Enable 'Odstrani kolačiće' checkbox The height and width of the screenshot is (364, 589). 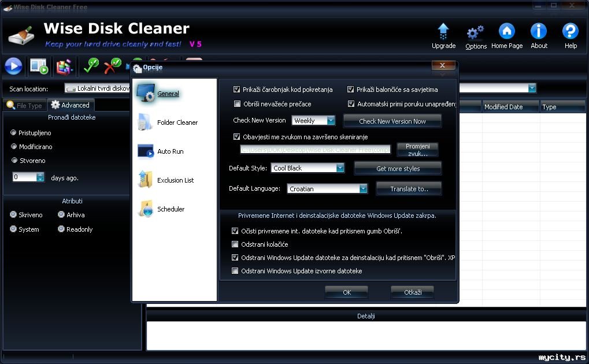coord(235,244)
